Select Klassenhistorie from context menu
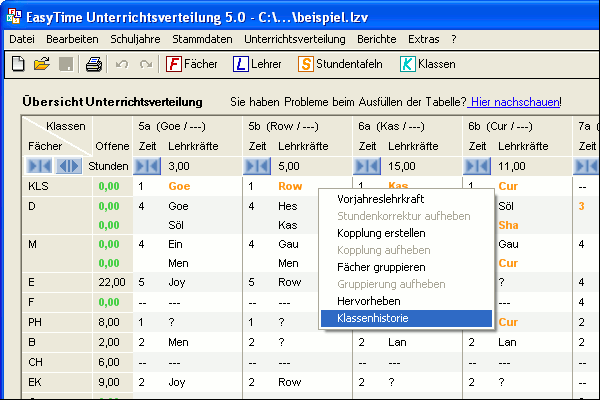This screenshot has height=400, width=600. 366,318
